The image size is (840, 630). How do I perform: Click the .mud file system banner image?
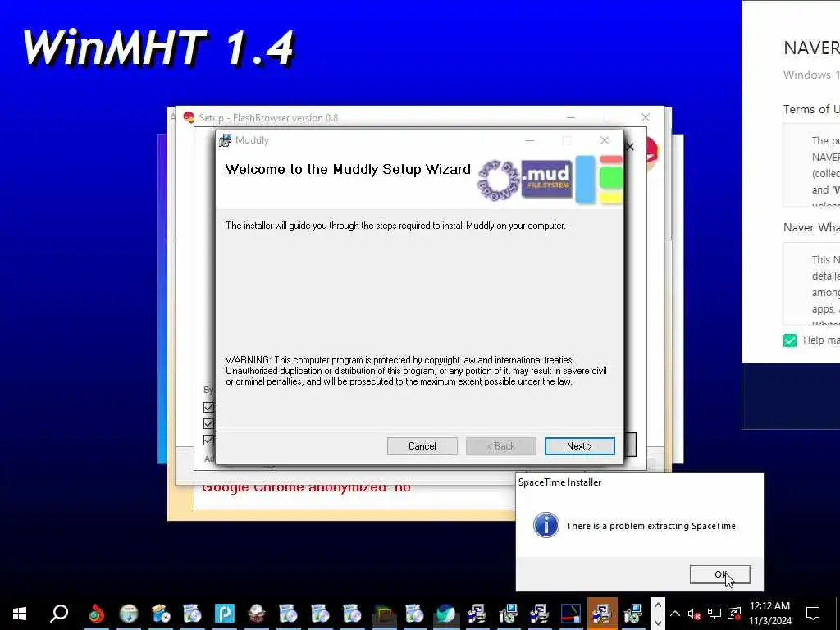pos(547,179)
